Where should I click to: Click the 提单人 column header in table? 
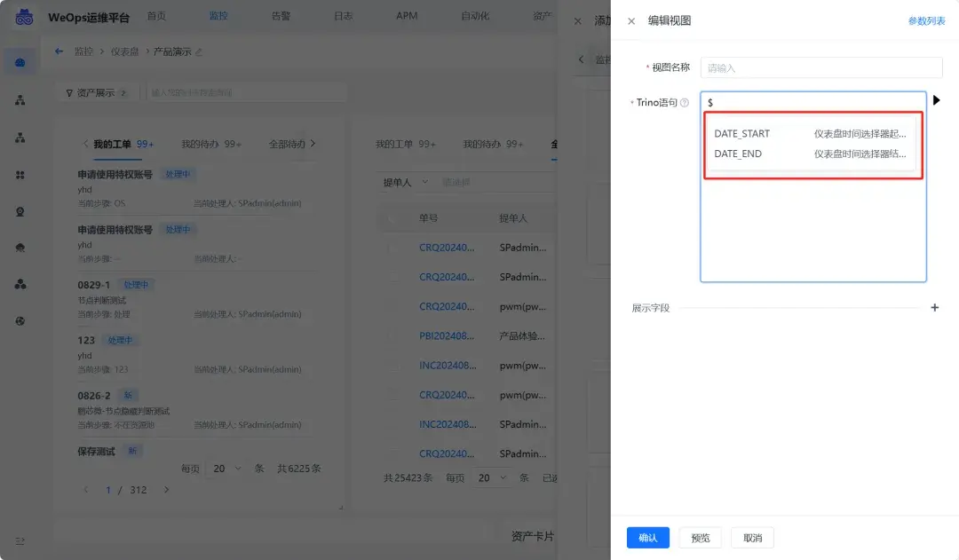coord(513,218)
